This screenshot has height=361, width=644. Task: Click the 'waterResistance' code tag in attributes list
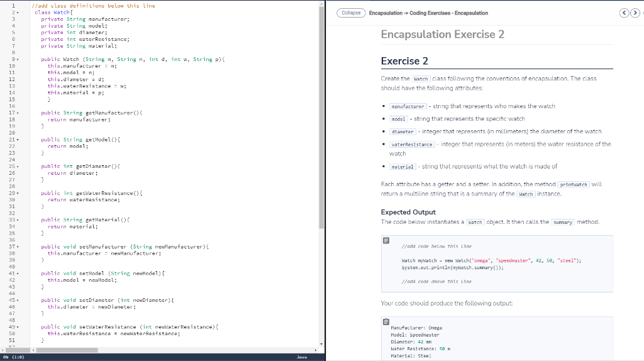(412, 145)
